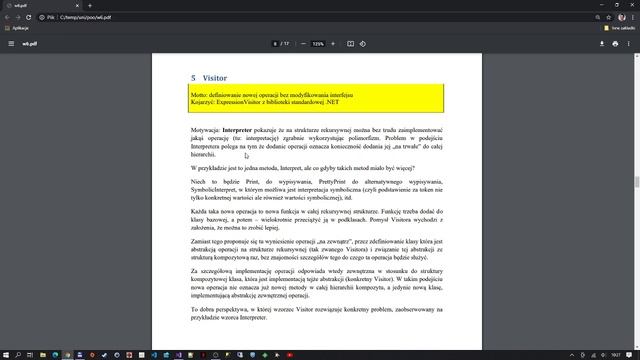Open Task View on the taskbar
640x360 pixels.
pyautogui.click(x=30, y=355)
